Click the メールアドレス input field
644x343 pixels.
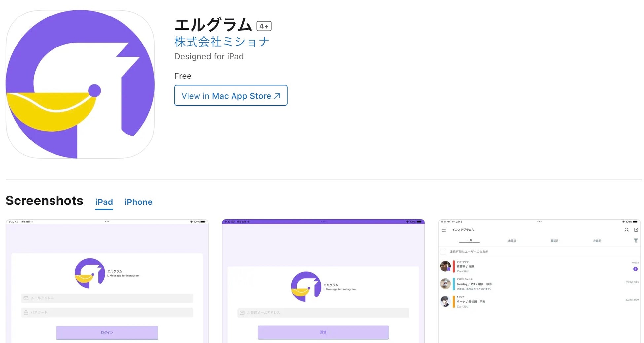click(107, 298)
